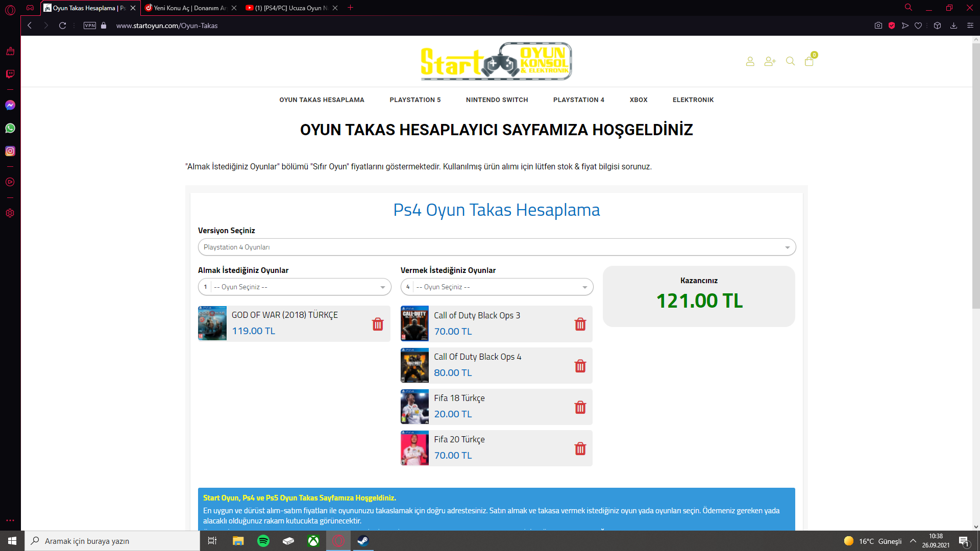Expand the Versiyon Seçiniz dropdown
This screenshot has height=551, width=980.
497,247
